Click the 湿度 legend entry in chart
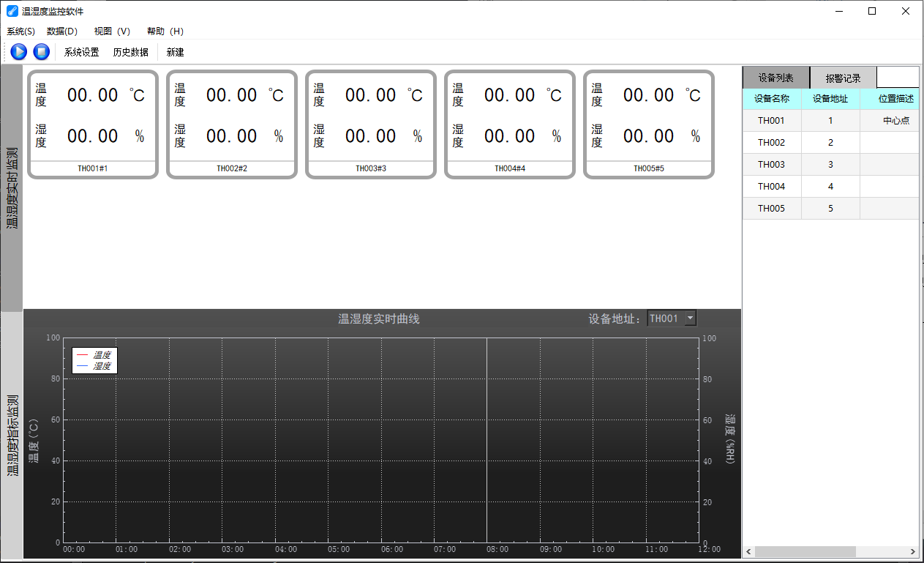 tap(94, 366)
